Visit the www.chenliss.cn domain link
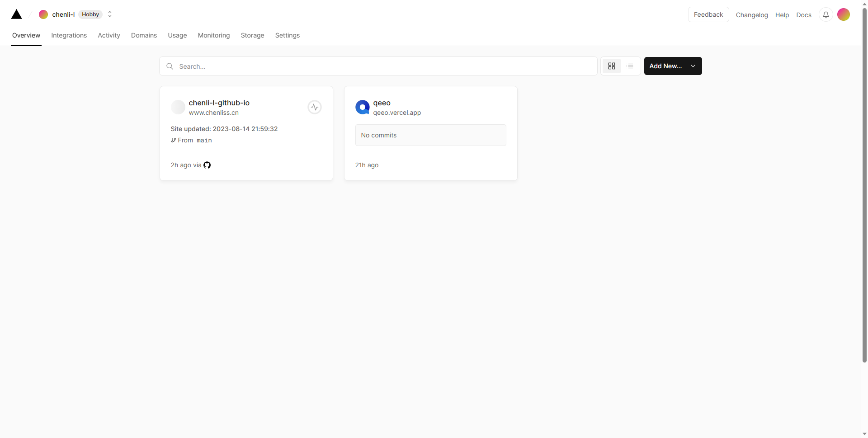This screenshot has height=438, width=868. pos(214,113)
